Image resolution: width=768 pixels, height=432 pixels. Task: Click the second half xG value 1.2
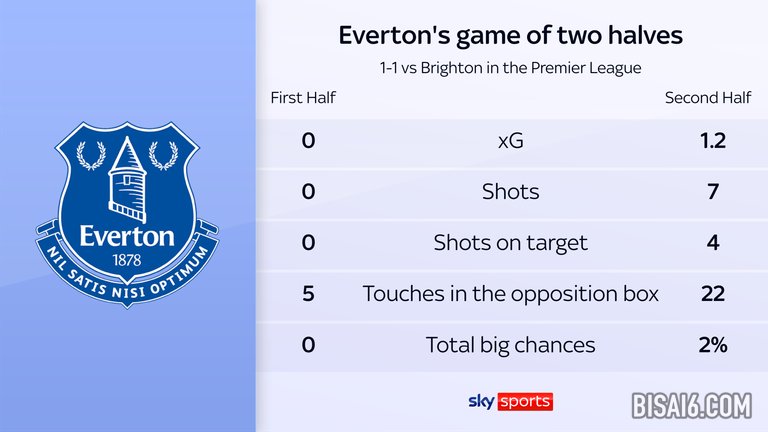(x=713, y=140)
